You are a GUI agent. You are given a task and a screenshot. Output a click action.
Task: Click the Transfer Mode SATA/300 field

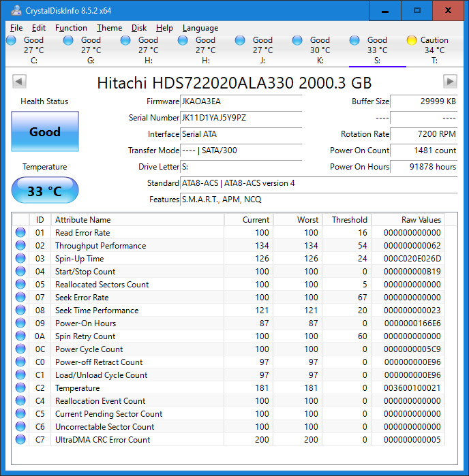click(x=241, y=150)
